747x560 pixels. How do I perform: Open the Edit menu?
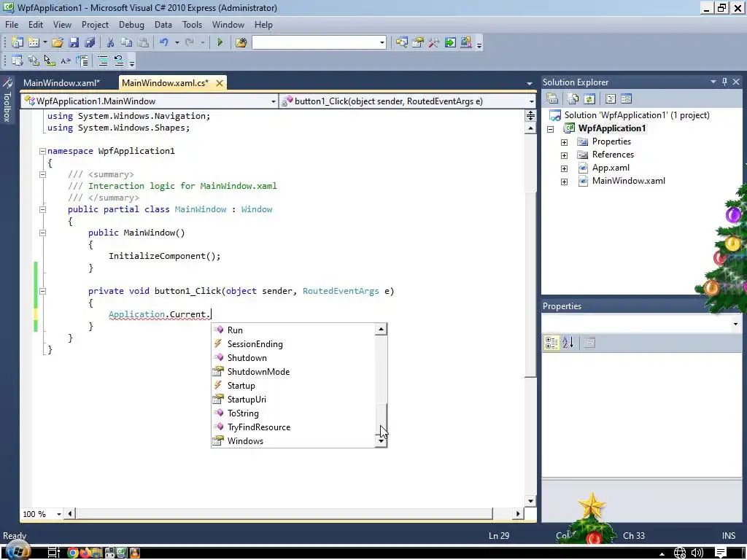(36, 24)
